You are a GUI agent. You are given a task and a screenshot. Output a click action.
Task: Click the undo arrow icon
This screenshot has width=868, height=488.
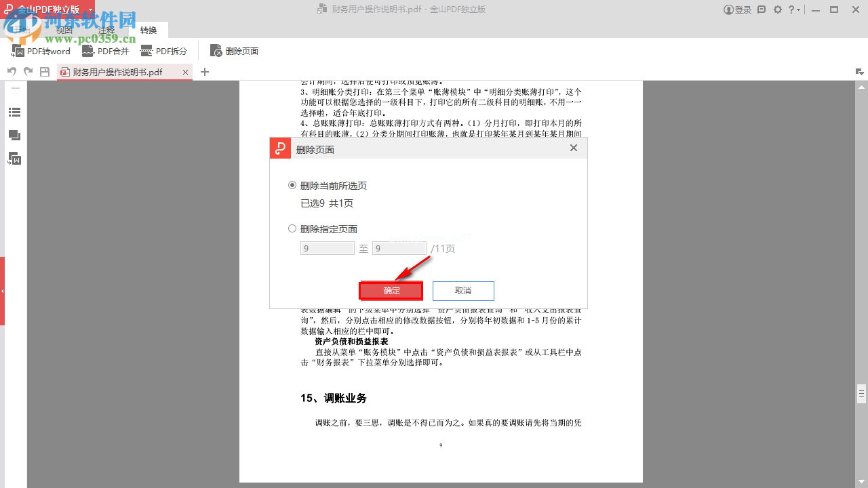pos(12,72)
